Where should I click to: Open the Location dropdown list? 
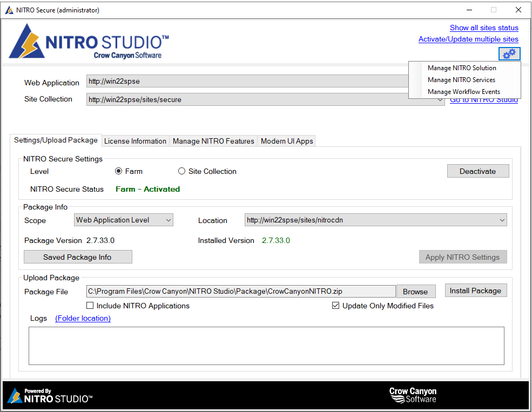375,220
